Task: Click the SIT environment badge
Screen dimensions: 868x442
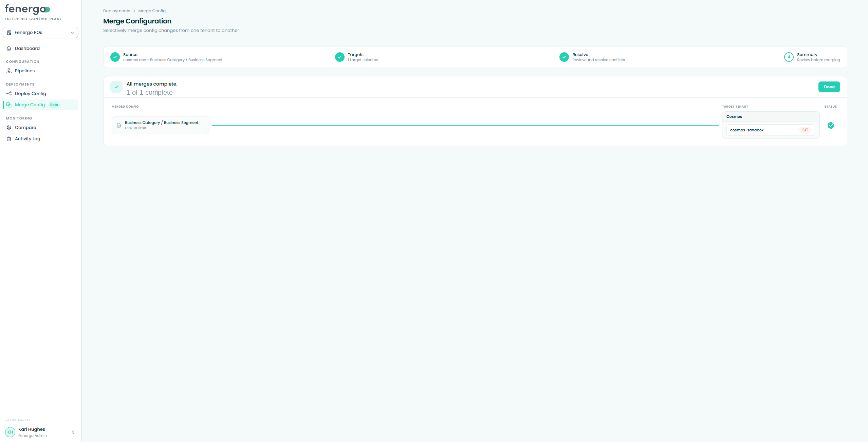Action: [x=805, y=130]
